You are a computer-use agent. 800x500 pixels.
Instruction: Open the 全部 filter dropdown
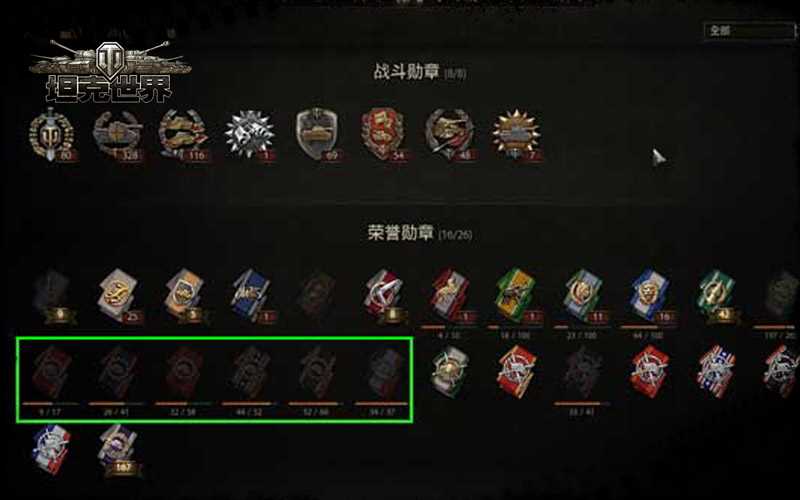[x=749, y=31]
